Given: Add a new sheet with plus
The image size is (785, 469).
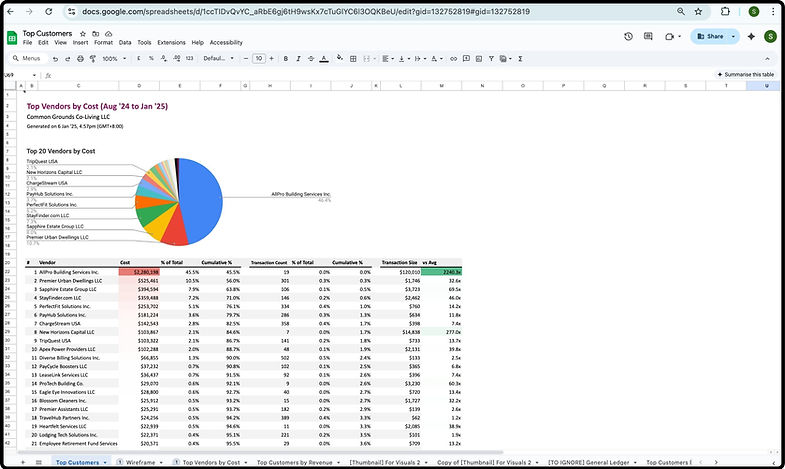Looking at the screenshot, I should [x=23, y=462].
